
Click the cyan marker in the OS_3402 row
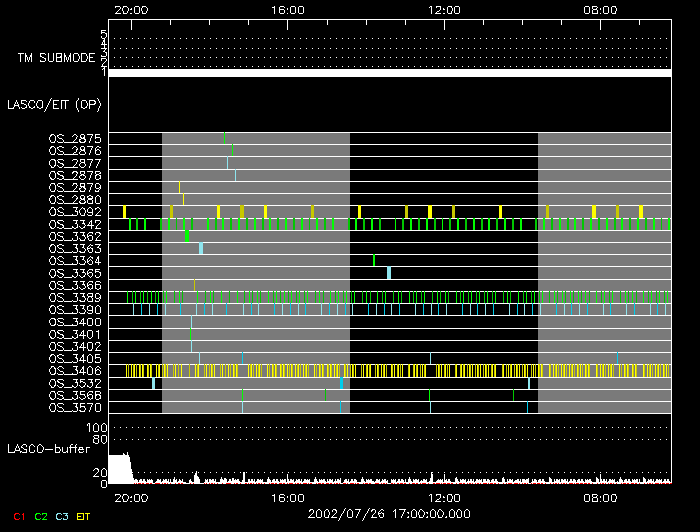click(191, 346)
